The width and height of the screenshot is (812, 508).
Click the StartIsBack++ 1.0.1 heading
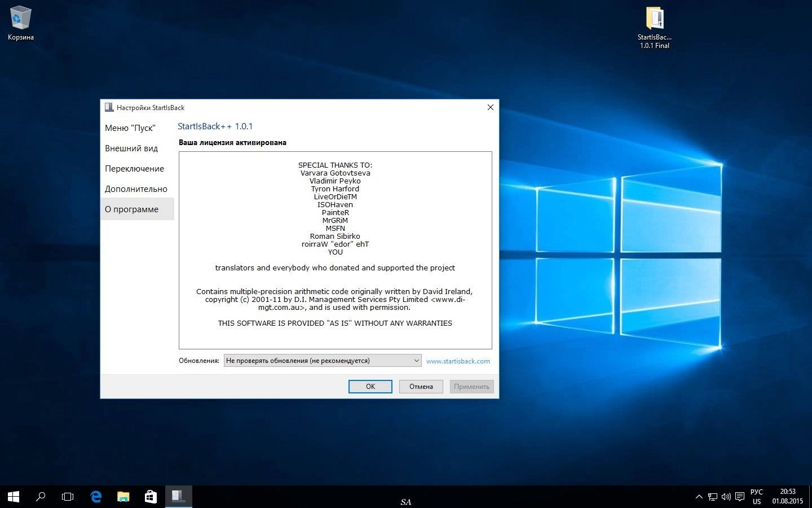(215, 126)
